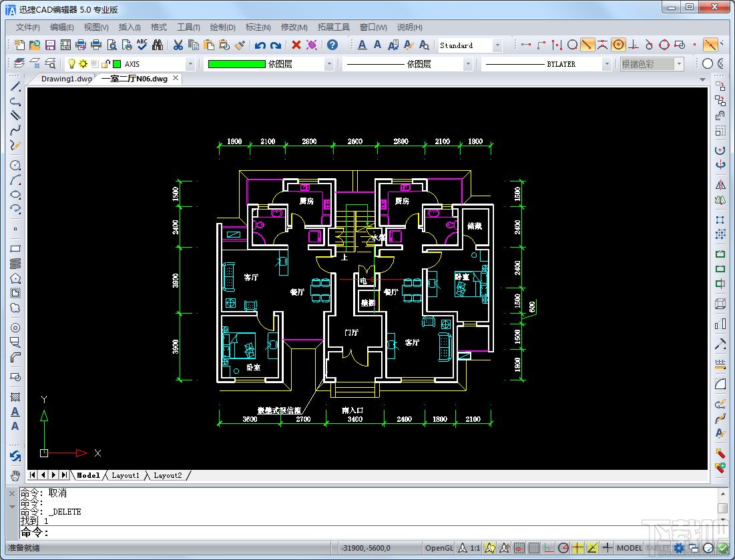This screenshot has width=735, height=560.
Task: Close the command window with its X
Action: (12, 493)
